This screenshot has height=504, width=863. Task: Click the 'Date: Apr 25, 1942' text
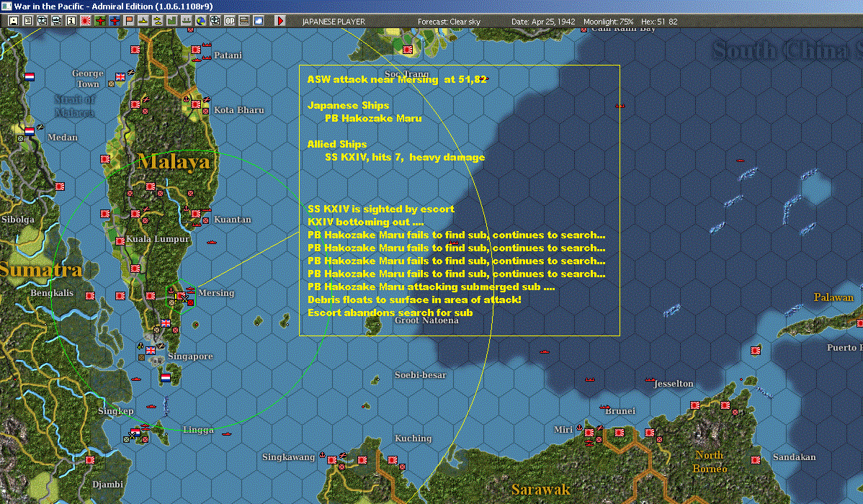(x=543, y=22)
